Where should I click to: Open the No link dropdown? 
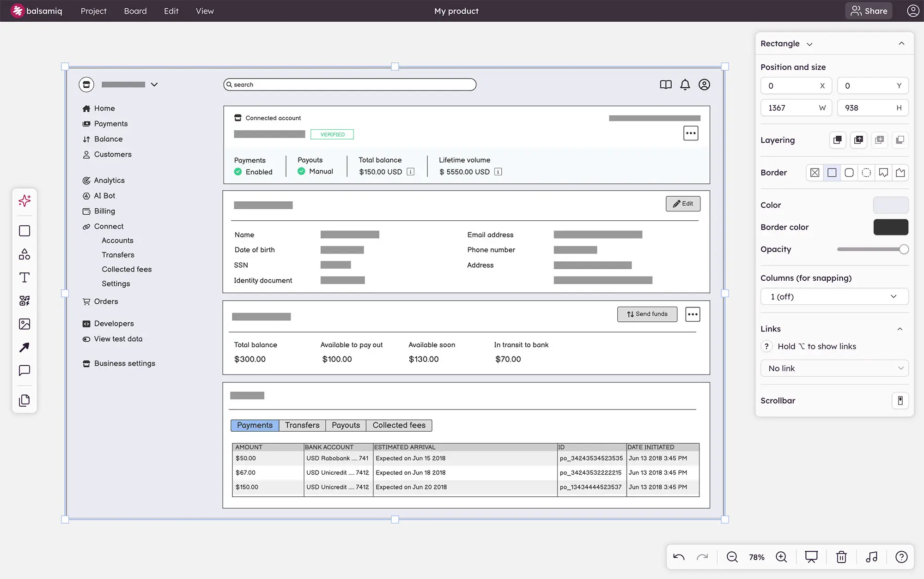coord(834,368)
